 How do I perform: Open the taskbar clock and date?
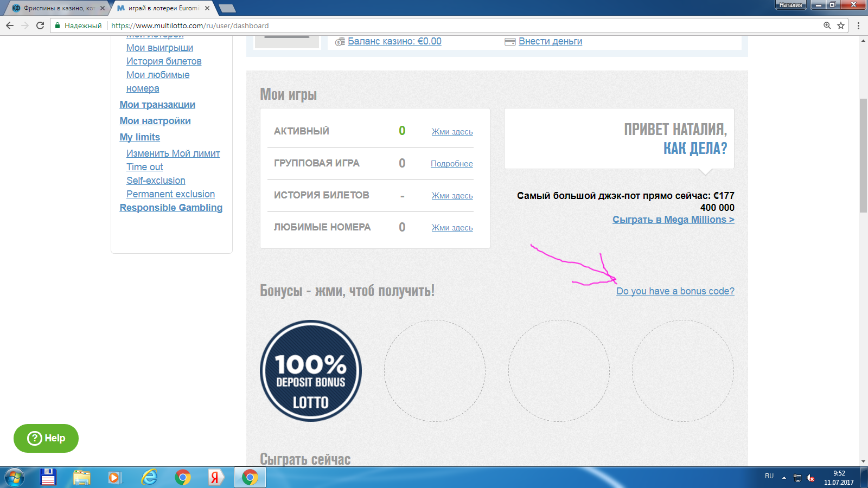(839, 478)
